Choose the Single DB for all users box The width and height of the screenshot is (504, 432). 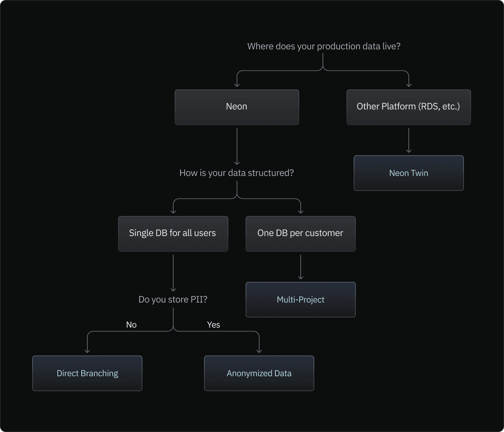pos(173,234)
